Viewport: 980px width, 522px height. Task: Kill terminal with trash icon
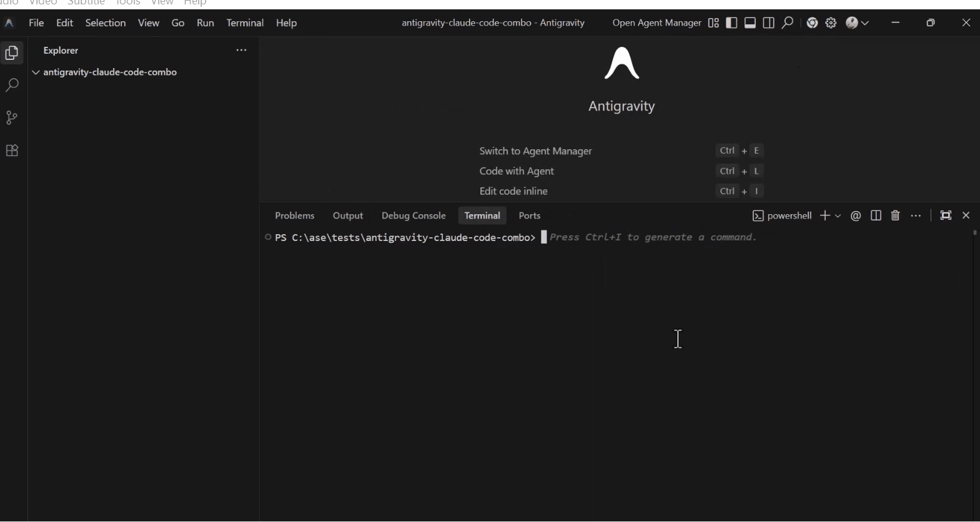pos(895,215)
